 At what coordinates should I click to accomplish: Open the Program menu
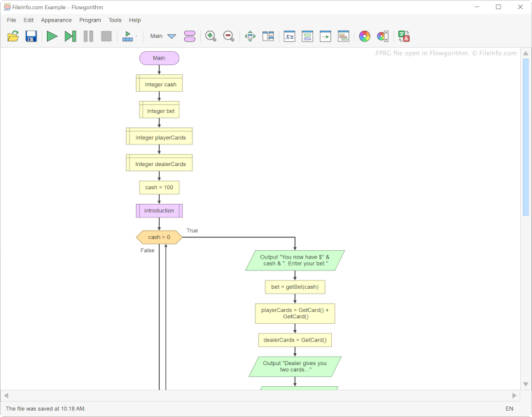[90, 20]
